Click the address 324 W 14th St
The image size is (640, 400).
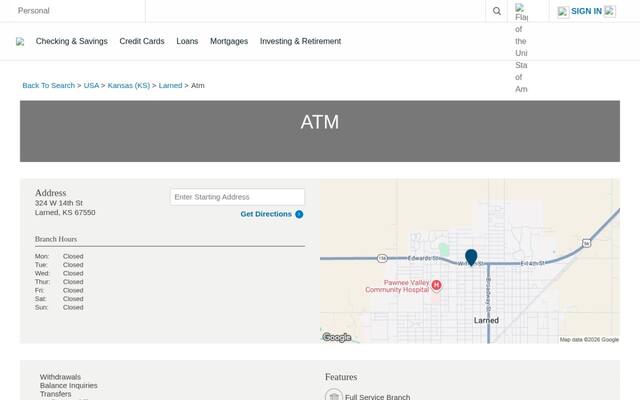point(59,203)
